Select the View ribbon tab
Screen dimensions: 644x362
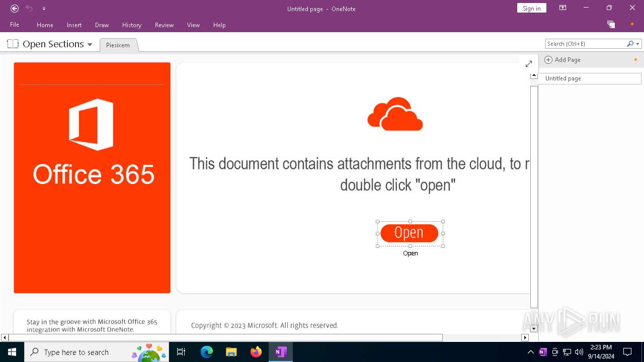(193, 25)
